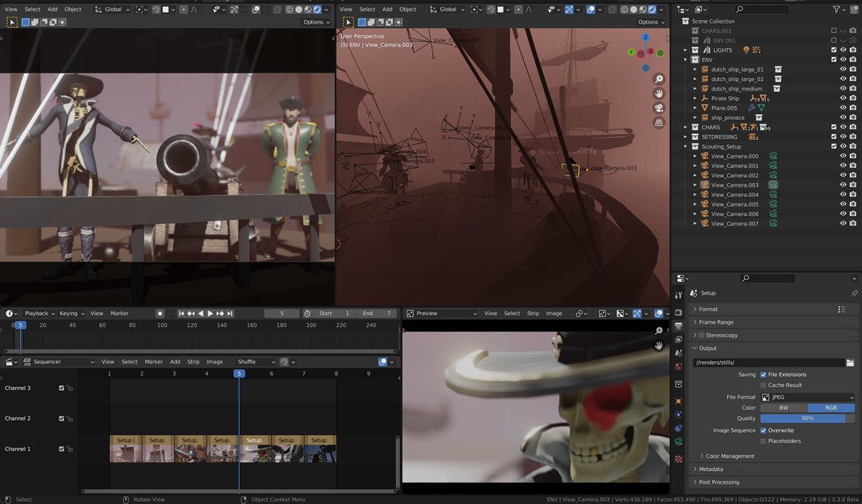
Task: Adjust the Quality slider set at 90%
Action: point(807,419)
